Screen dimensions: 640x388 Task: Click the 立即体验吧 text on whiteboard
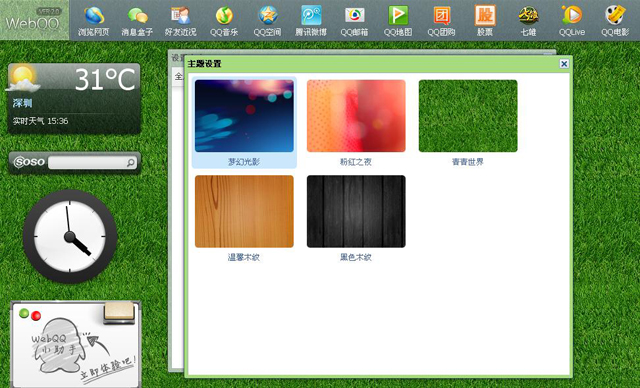(108, 368)
